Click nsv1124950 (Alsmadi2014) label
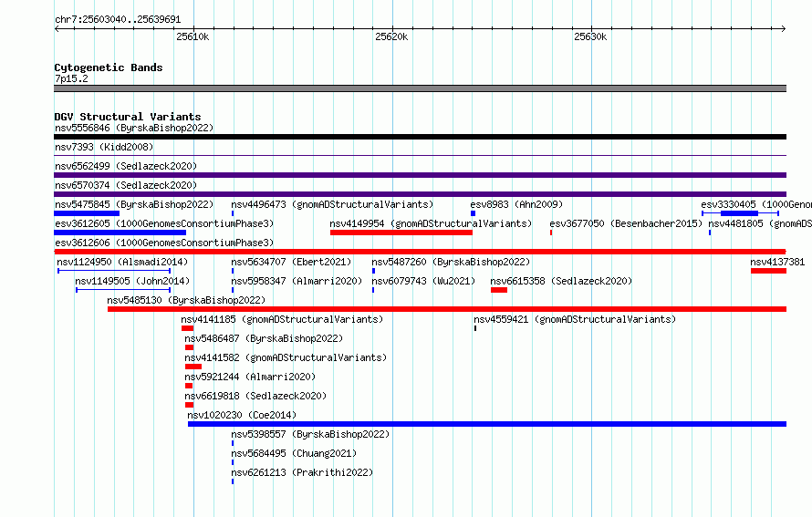The height and width of the screenshot is (517, 812). [x=122, y=262]
